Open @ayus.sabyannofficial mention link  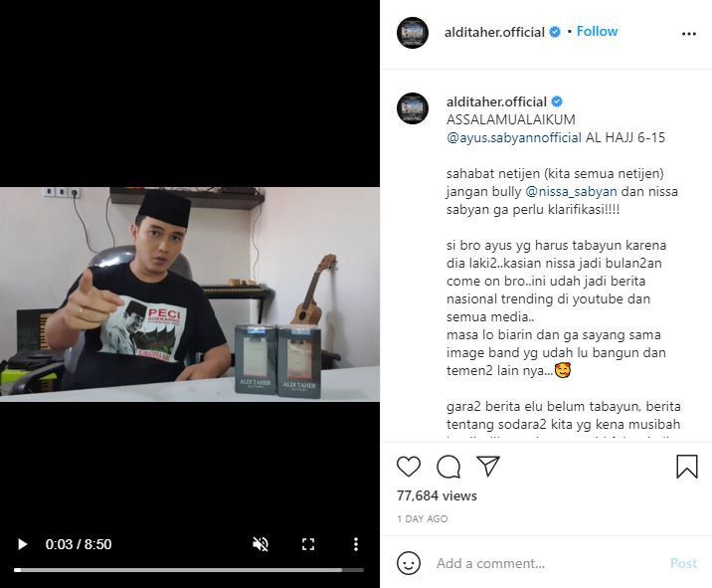tap(512, 137)
